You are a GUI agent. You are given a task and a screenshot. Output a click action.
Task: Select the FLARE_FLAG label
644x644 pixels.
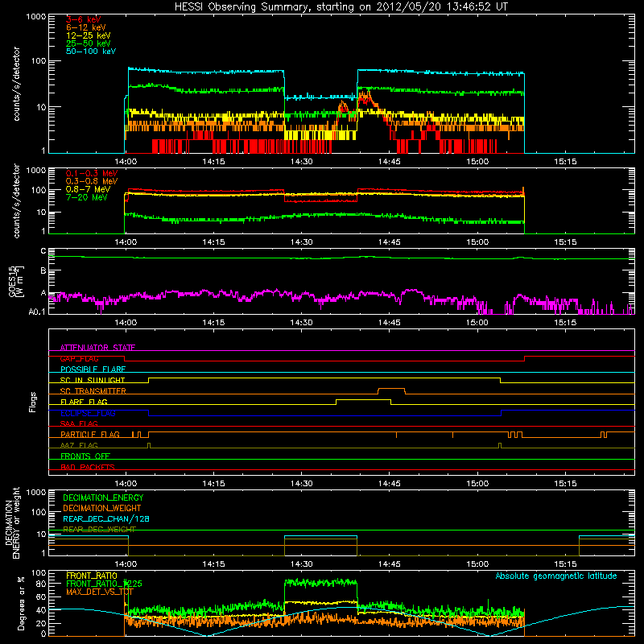pos(84,402)
